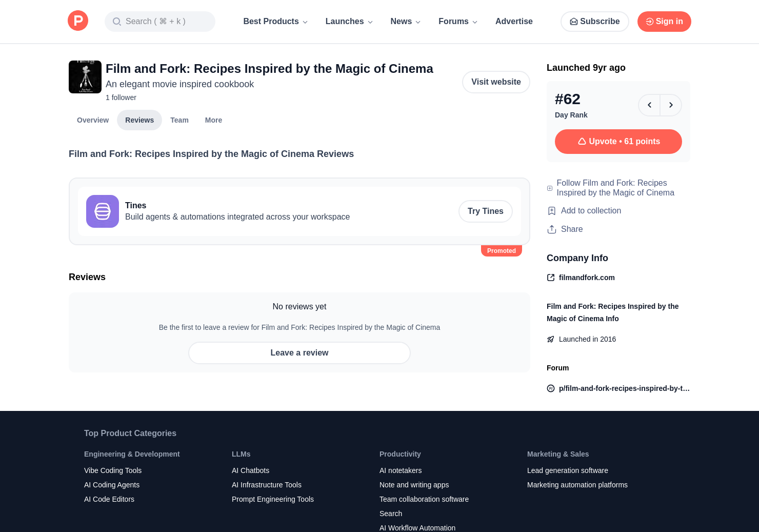This screenshot has width=759, height=532.
Task: Open the More tab
Action: click(213, 120)
